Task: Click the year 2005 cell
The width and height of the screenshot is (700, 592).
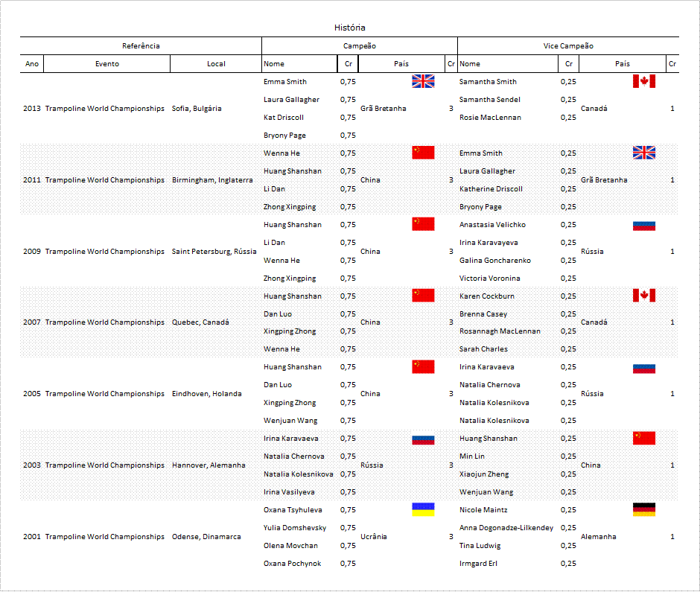Action: point(32,394)
